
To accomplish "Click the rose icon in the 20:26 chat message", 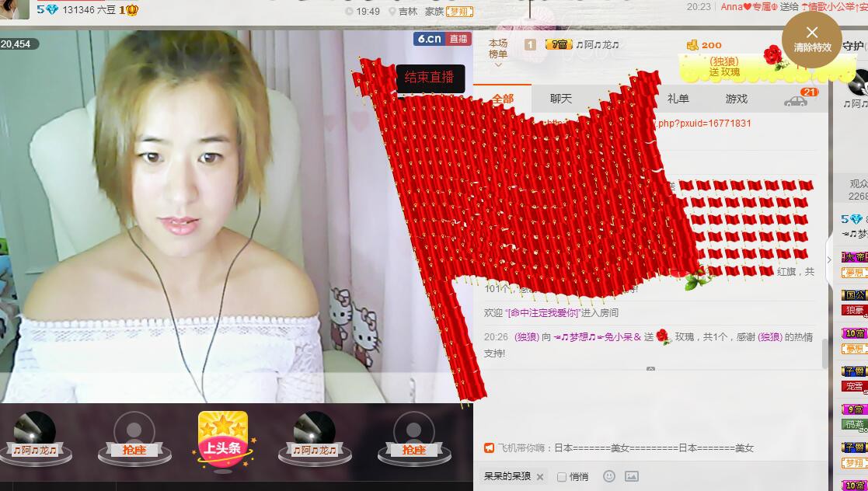I will point(663,336).
